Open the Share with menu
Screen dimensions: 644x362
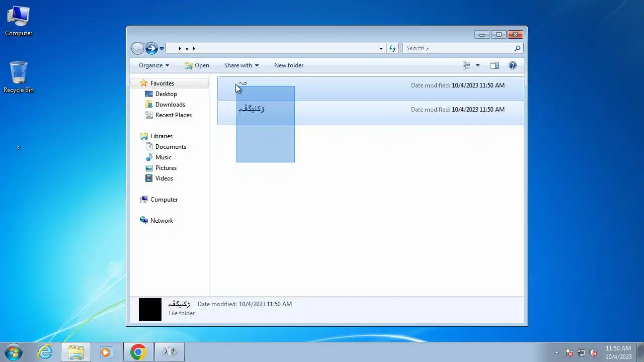point(242,65)
